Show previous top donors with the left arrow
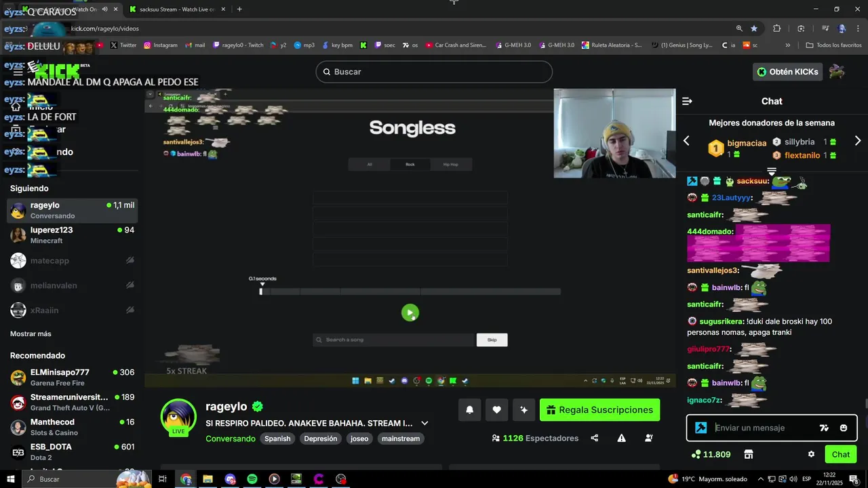The image size is (868, 488). coord(686,141)
